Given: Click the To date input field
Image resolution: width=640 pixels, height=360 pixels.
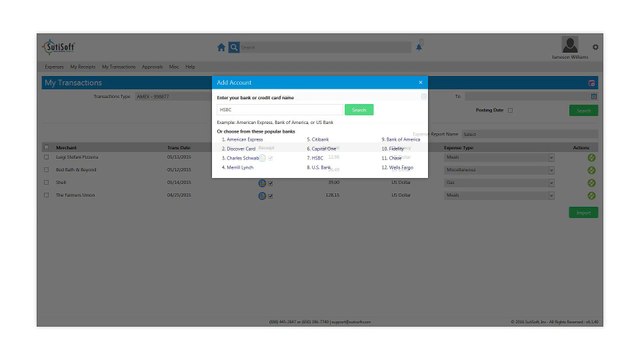Looking at the screenshot, I should click(x=527, y=97).
